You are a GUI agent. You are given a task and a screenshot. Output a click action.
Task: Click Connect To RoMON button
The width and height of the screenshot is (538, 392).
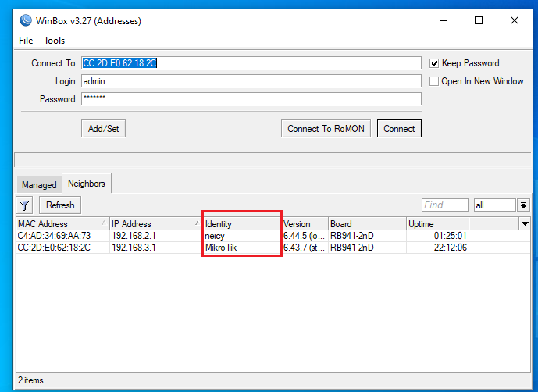click(x=326, y=129)
